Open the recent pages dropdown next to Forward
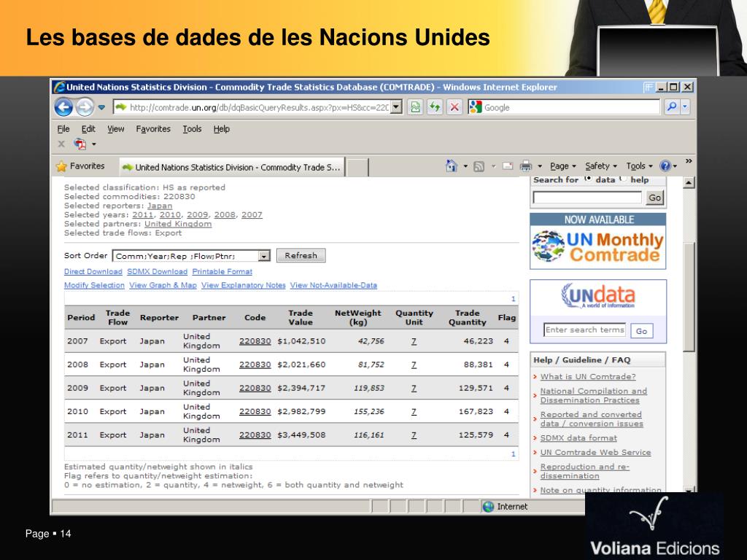 101,108
